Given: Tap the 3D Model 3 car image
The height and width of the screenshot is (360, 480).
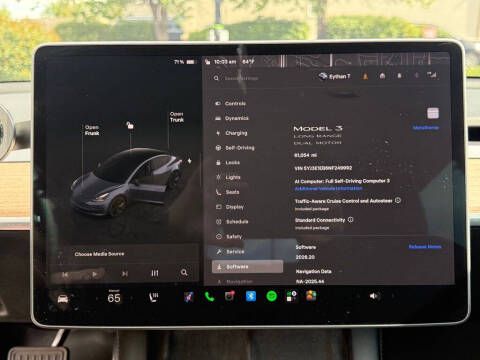Looking at the screenshot, I should point(128,182).
